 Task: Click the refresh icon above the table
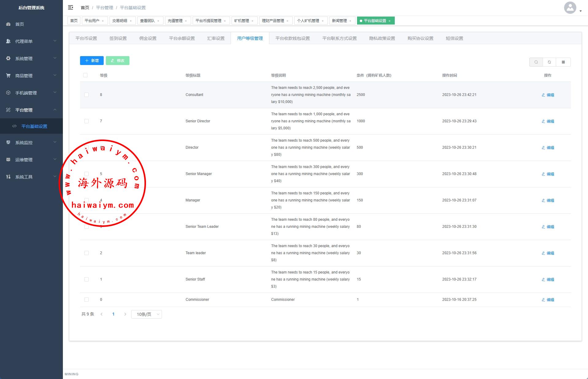tap(549, 62)
